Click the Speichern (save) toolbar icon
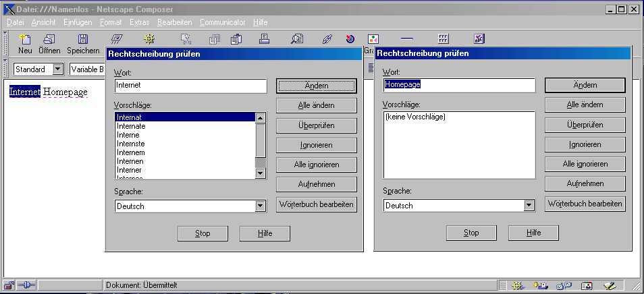This screenshot has height=294, width=644. click(83, 39)
